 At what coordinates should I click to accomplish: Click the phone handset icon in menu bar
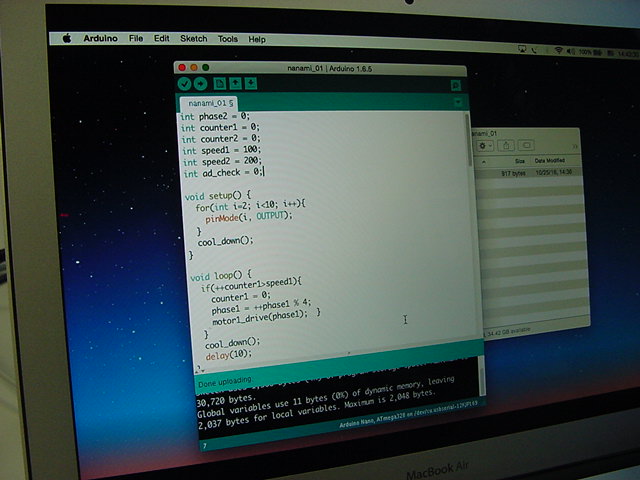pos(534,50)
